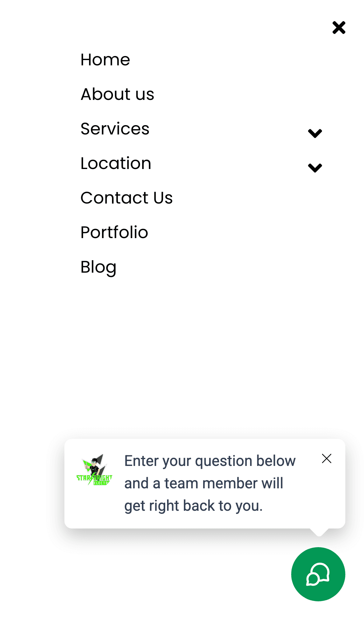364x620 pixels.
Task: Click the chat popup's pointer tail
Action: (319, 532)
